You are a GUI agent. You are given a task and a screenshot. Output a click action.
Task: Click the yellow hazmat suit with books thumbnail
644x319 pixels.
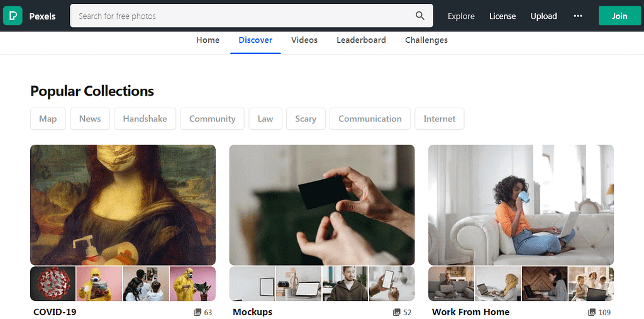pos(99,284)
